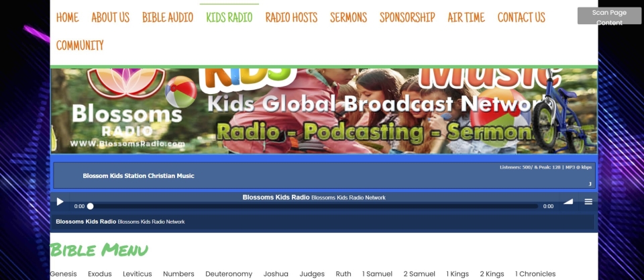644x280 pixels.
Task: Open the AIR TIME menu item
Action: 466,18
